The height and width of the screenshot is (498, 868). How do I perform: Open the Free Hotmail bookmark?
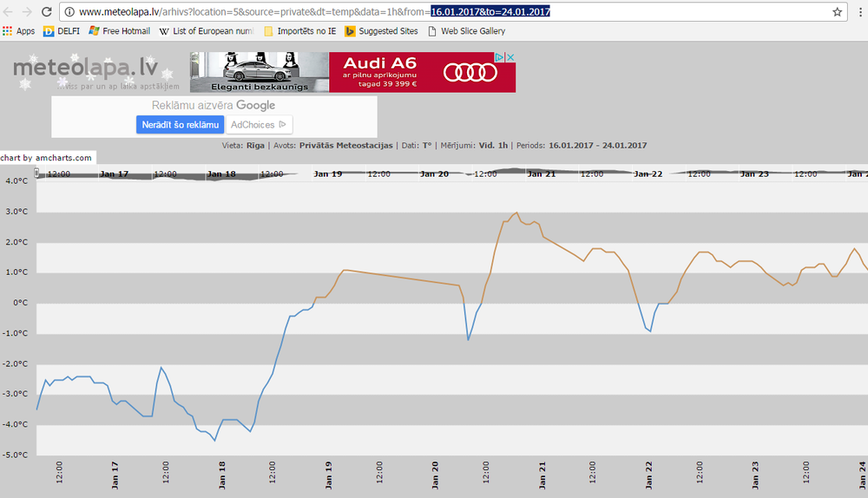tap(119, 31)
